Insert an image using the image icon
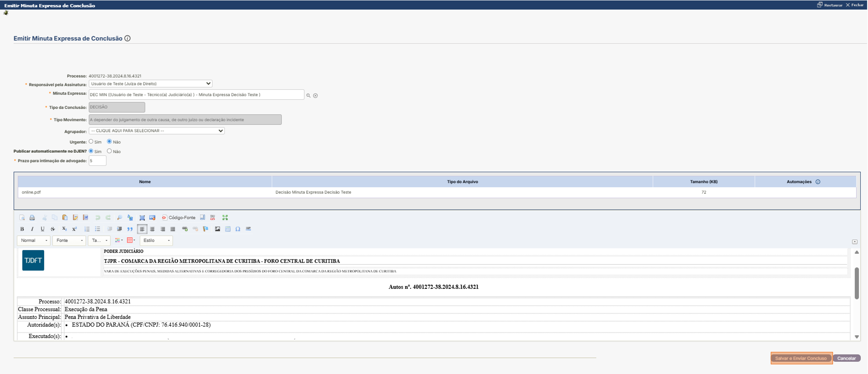Viewport: 868px width, 374px height. pos(218,229)
